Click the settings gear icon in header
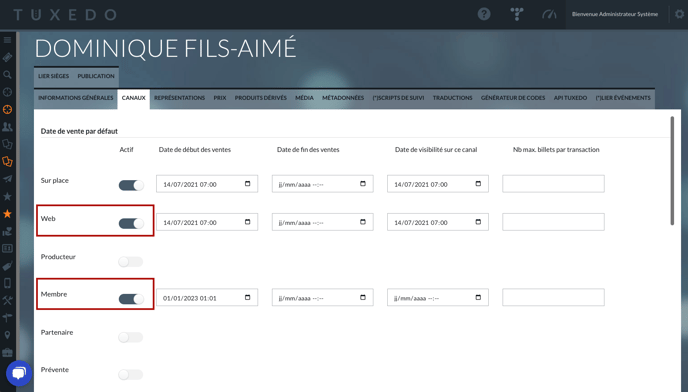Screen dimensions: 688x392 679,14
